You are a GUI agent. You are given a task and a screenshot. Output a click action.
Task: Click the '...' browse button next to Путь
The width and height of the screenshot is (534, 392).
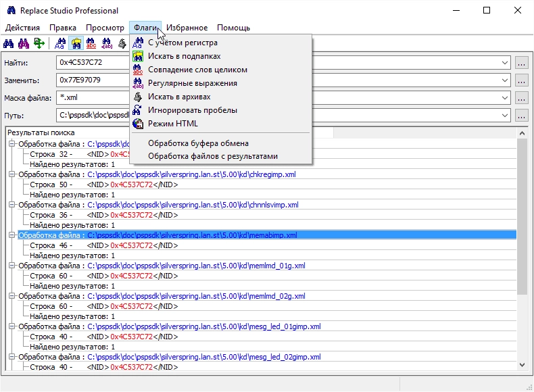pyautogui.click(x=521, y=116)
